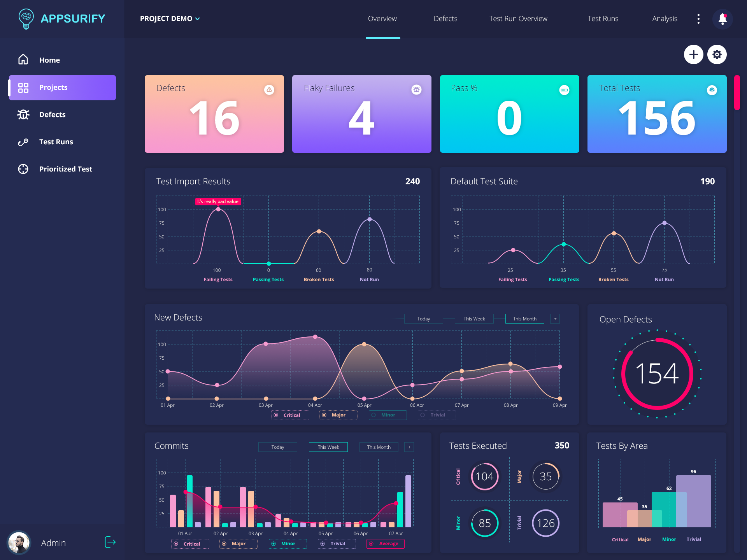Open notifications bell
Screen dimensions: 747x560
tap(722, 19)
